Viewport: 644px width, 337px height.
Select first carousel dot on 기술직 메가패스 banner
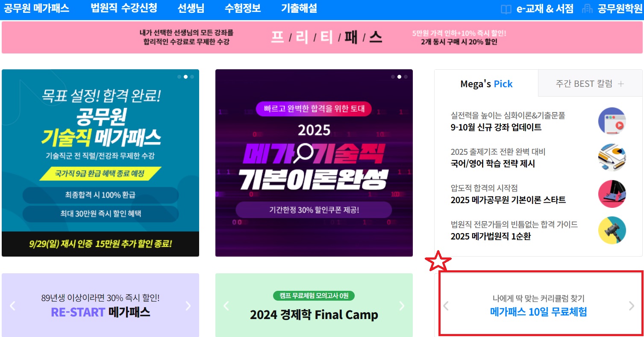pos(179,77)
